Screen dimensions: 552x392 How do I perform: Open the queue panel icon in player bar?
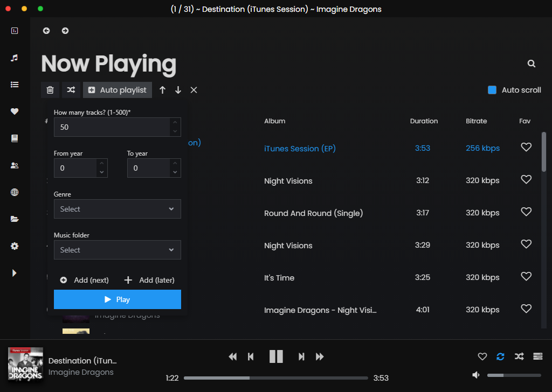click(537, 356)
